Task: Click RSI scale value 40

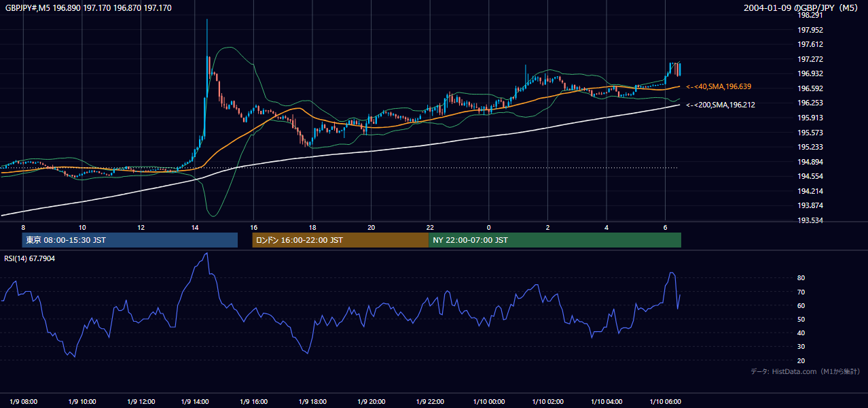Action: 801,333
